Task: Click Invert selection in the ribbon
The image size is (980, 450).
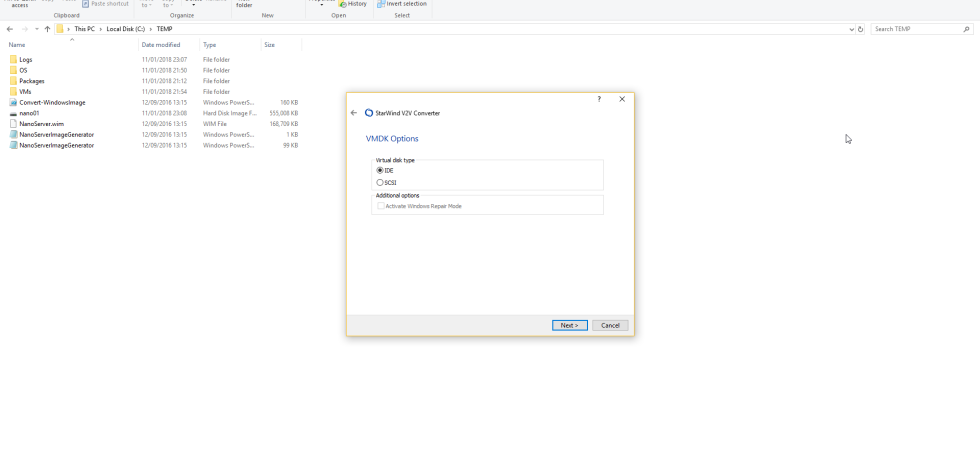Action: point(402,4)
